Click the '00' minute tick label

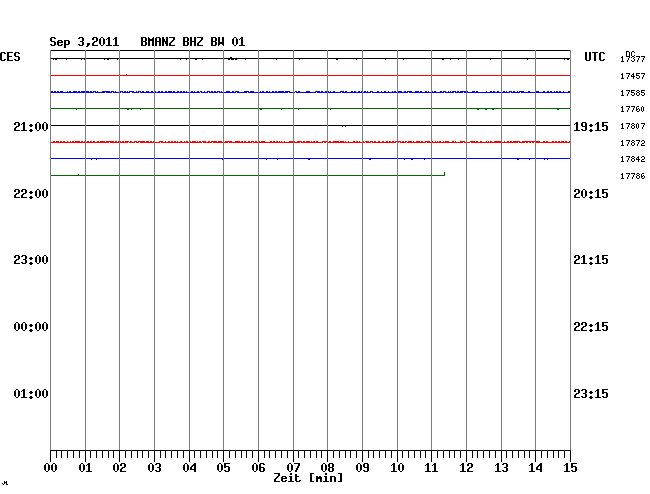click(51, 468)
